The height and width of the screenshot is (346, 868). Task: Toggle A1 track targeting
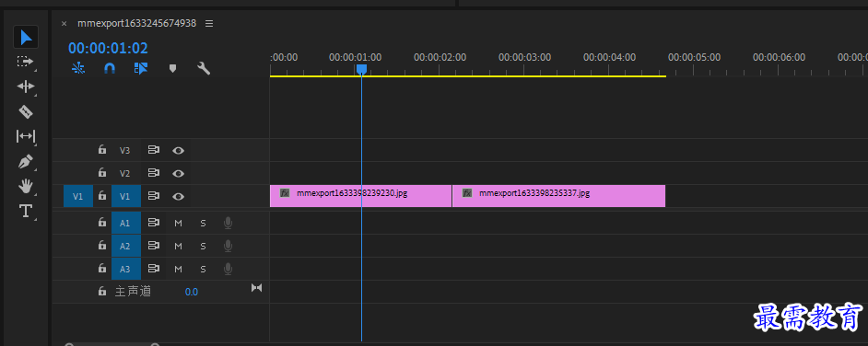point(125,224)
